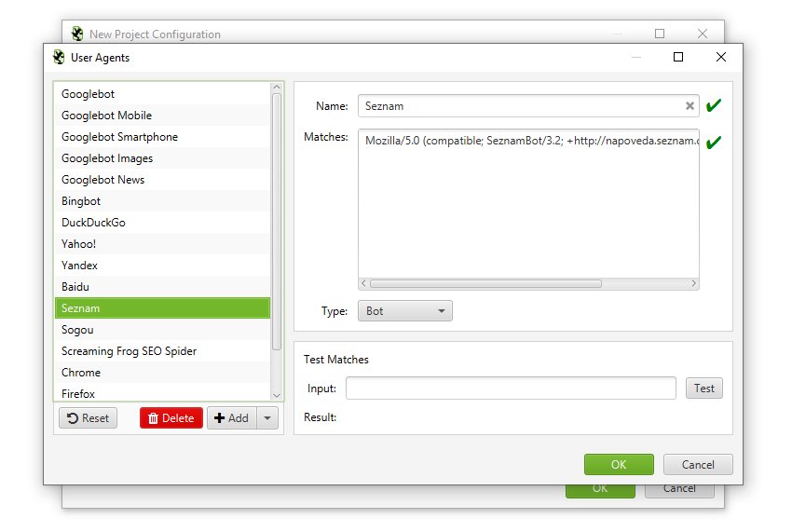Image resolution: width=792 pixels, height=532 pixels.
Task: Select Yahoo! in the list
Action: 162,244
